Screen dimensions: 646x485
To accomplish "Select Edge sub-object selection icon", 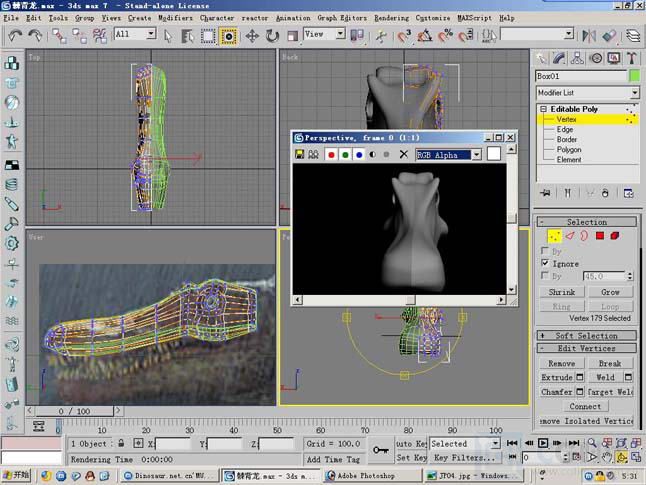I will click(x=570, y=236).
